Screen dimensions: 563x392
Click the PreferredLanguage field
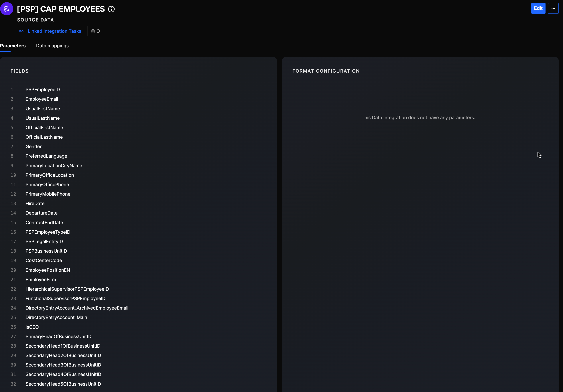46,156
